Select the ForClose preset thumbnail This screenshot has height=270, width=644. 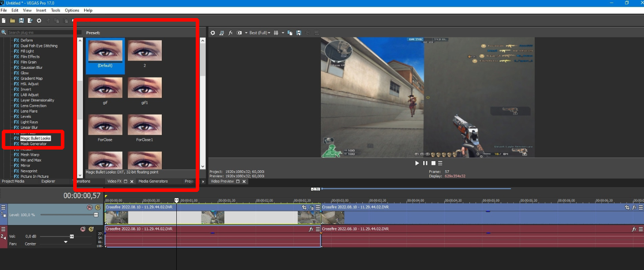coord(105,125)
